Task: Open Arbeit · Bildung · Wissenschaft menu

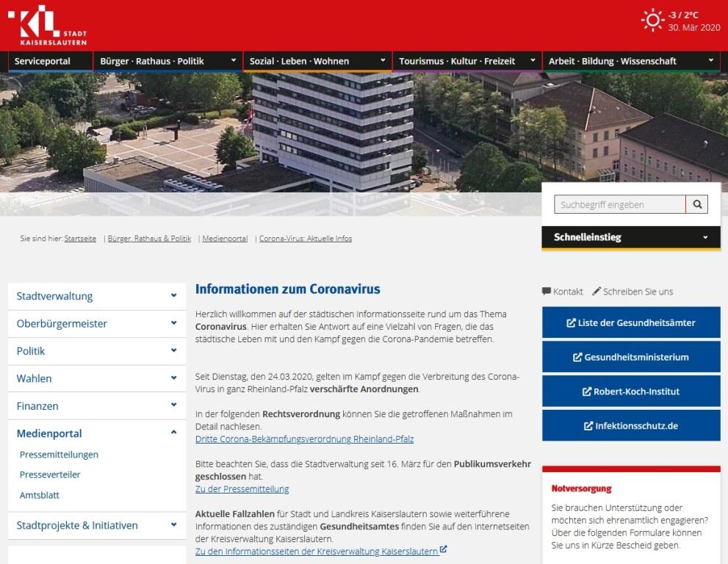Action: (613, 61)
